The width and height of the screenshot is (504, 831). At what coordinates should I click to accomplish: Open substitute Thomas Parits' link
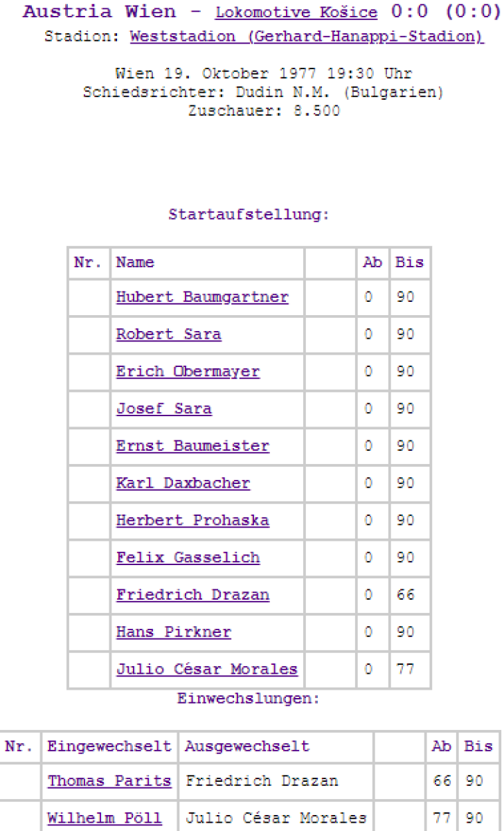(x=109, y=781)
